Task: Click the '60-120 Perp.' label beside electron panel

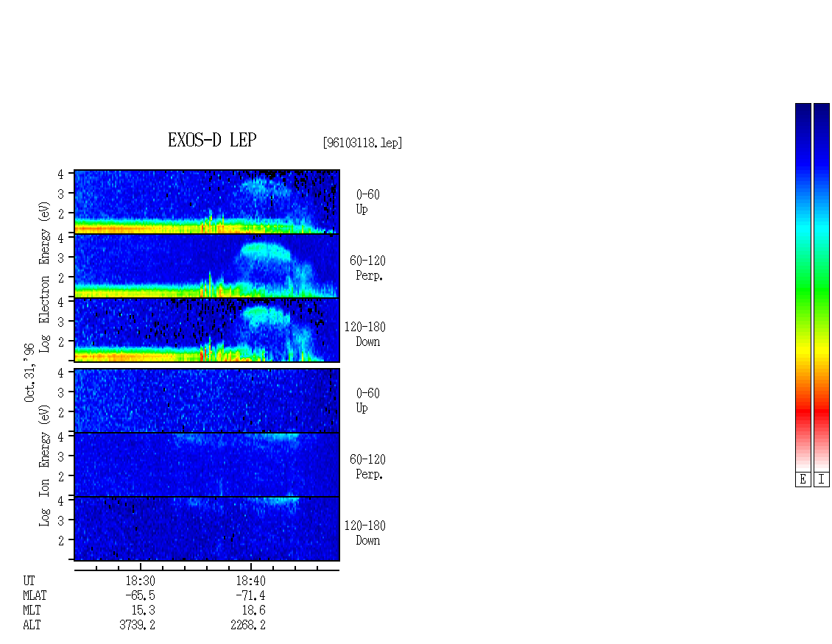Action: [367, 268]
